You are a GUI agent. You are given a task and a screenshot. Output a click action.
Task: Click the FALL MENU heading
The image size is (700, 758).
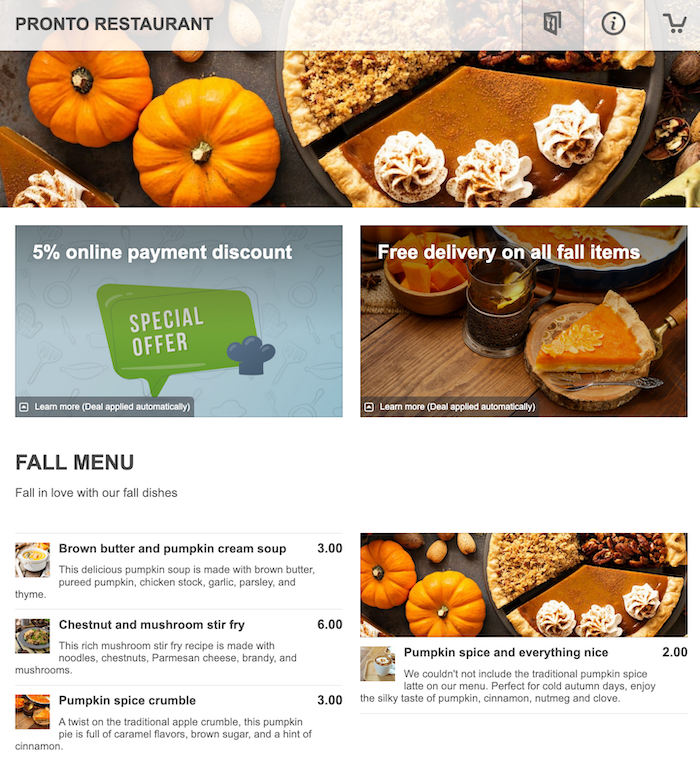tap(74, 463)
